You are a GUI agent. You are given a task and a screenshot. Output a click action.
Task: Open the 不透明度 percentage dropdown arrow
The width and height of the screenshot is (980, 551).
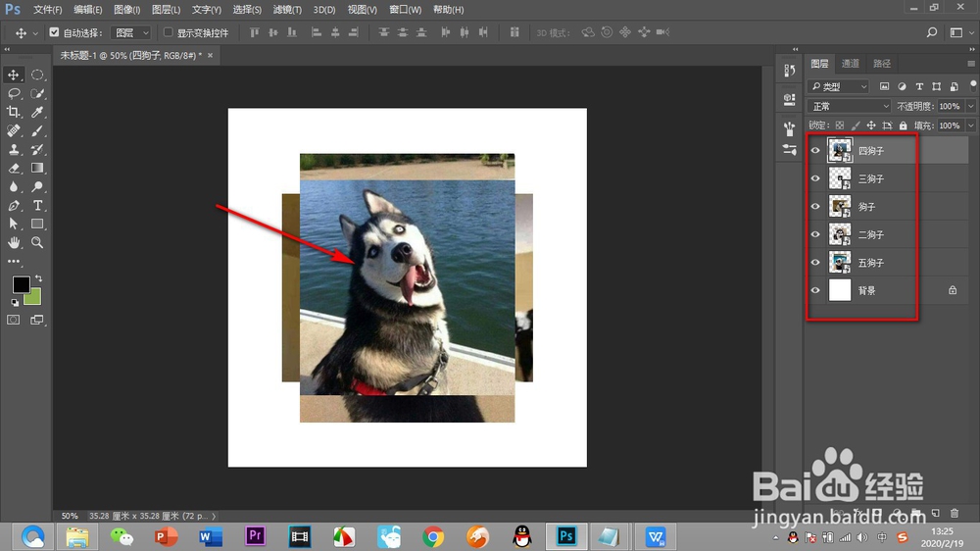971,106
